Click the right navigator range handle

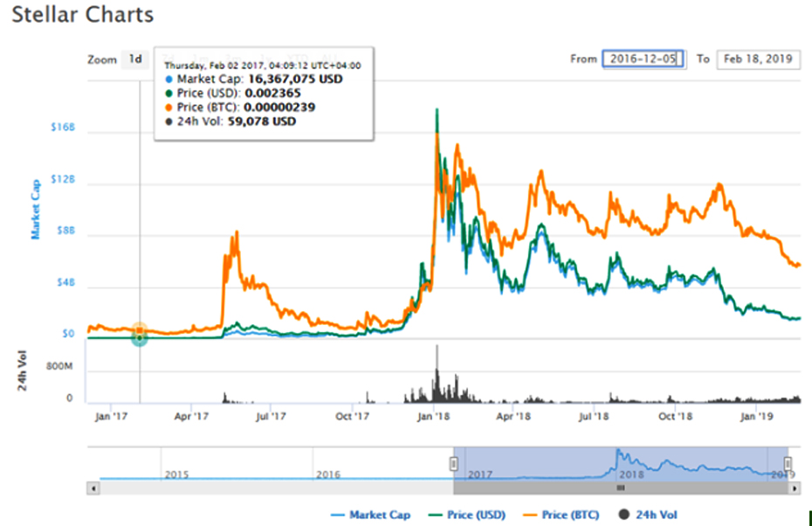pos(788,463)
